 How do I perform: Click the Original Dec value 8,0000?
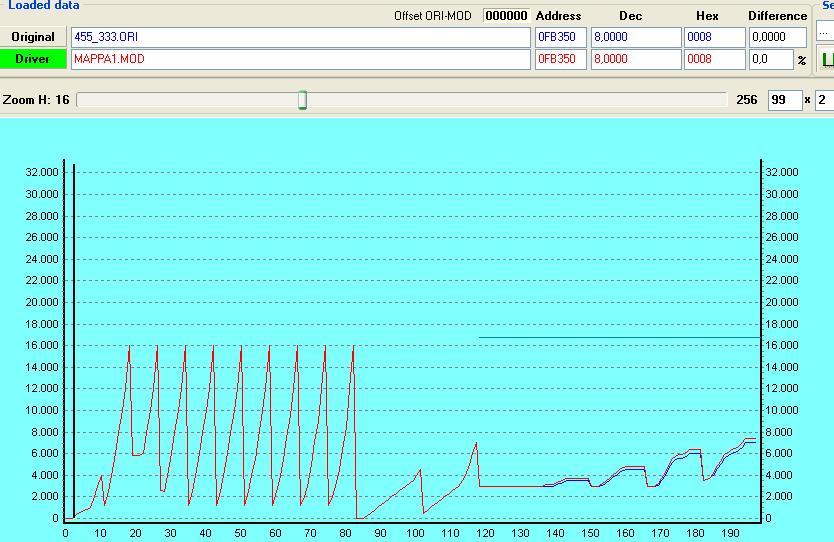pyautogui.click(x=636, y=37)
